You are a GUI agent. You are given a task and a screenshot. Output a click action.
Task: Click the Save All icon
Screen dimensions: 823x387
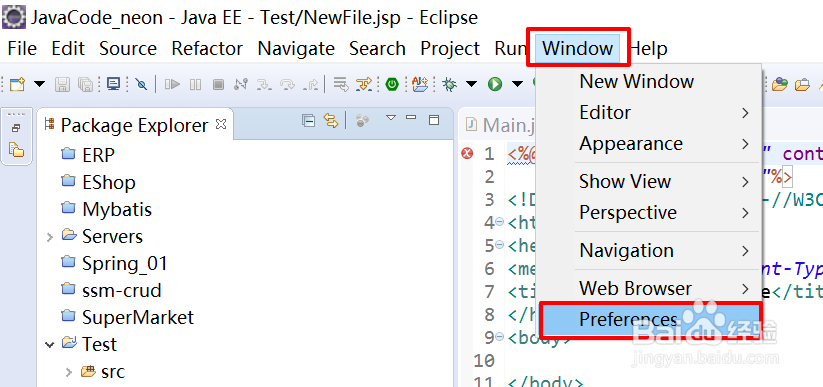(85, 84)
